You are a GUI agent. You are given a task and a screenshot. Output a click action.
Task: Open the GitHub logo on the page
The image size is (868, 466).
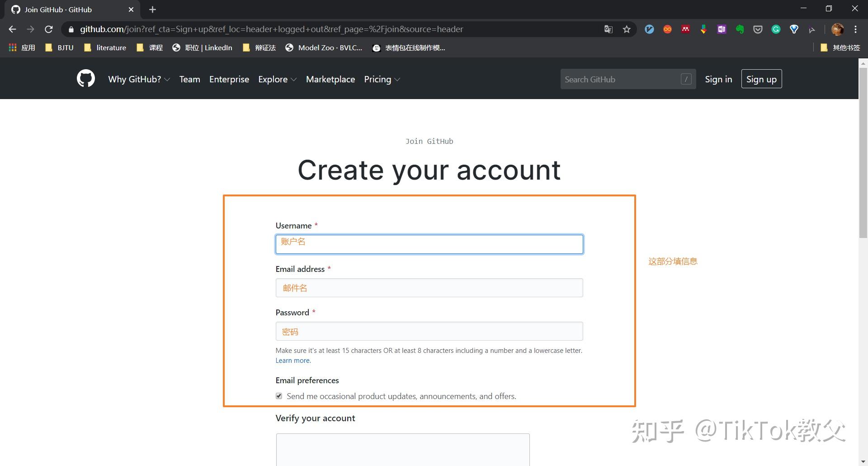tap(85, 78)
